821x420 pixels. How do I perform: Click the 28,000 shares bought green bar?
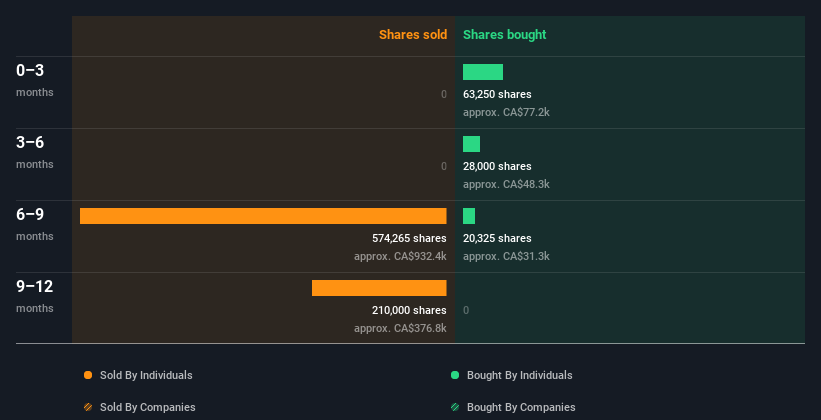pyautogui.click(x=471, y=144)
